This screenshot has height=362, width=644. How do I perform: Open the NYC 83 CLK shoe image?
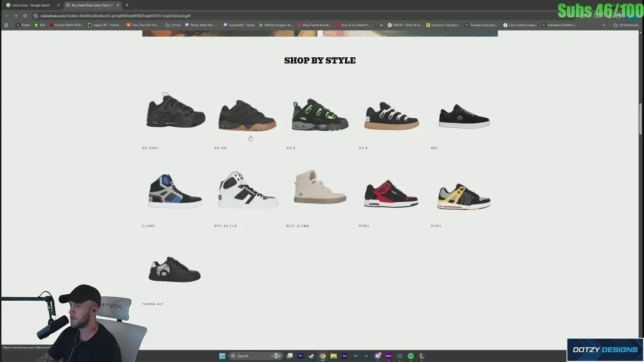(248, 190)
